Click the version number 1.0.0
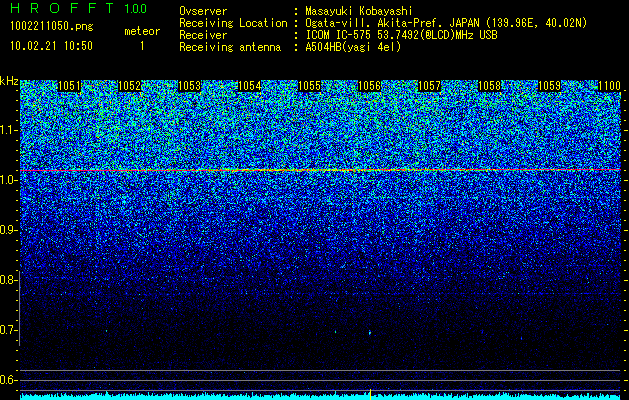This screenshot has height=400, width=629. pos(135,9)
